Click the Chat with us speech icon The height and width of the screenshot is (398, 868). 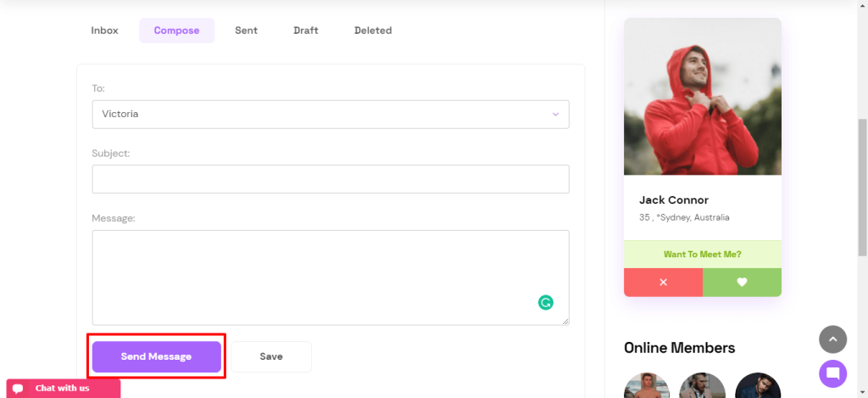pyautogui.click(x=19, y=389)
